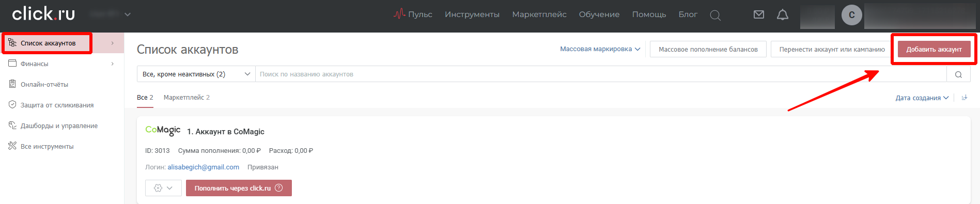Click the help question mark on Пополнить button
The image size is (980, 204).
point(279,188)
